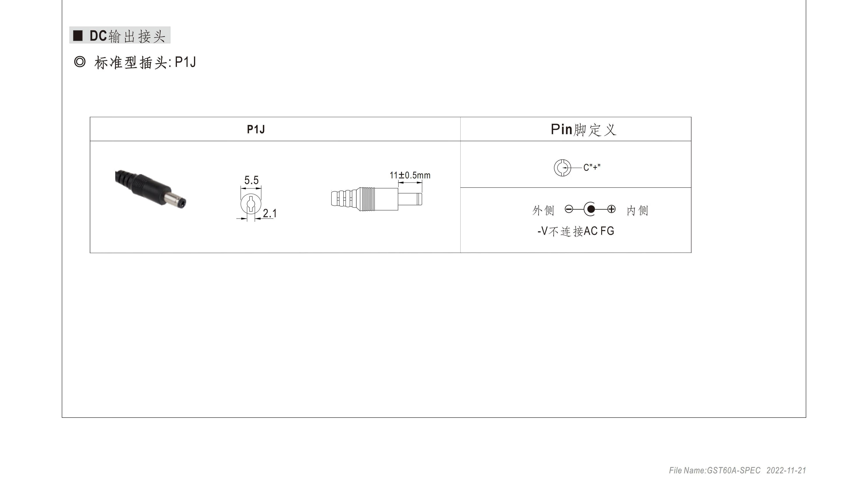The image size is (868, 479).
Task: Click the minus polarity symbol near 外侧
Action: (569, 209)
